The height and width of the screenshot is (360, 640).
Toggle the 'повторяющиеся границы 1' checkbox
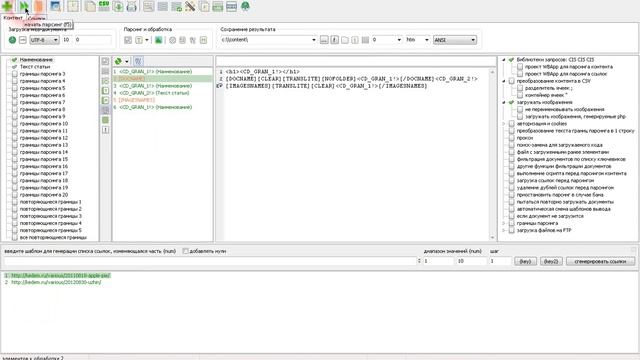tap(15, 202)
